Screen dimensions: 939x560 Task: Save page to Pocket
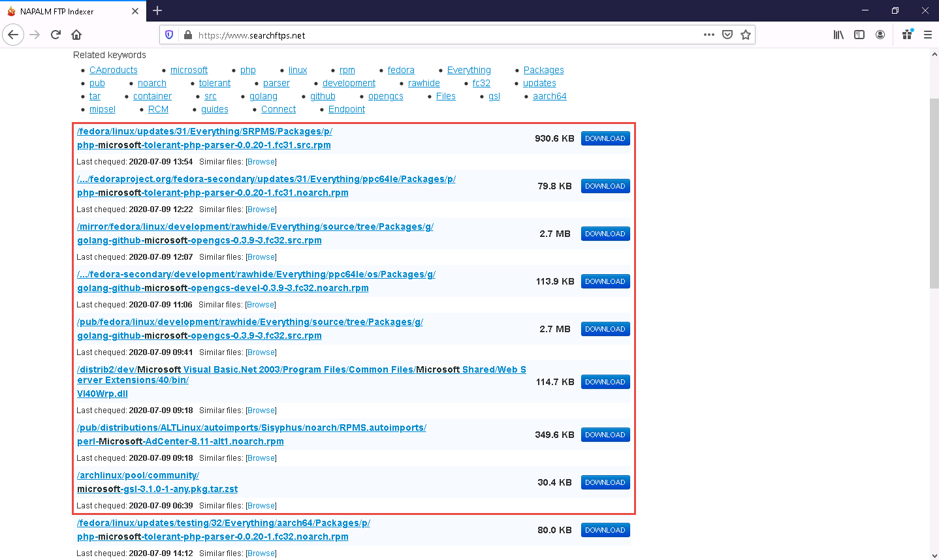point(727,35)
